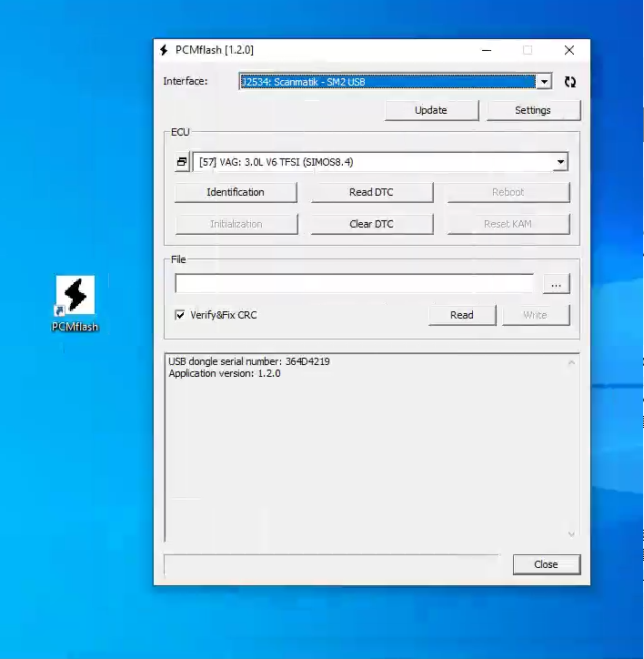The image size is (644, 659).
Task: Close PCMflash using the title bar X
Action: point(569,50)
